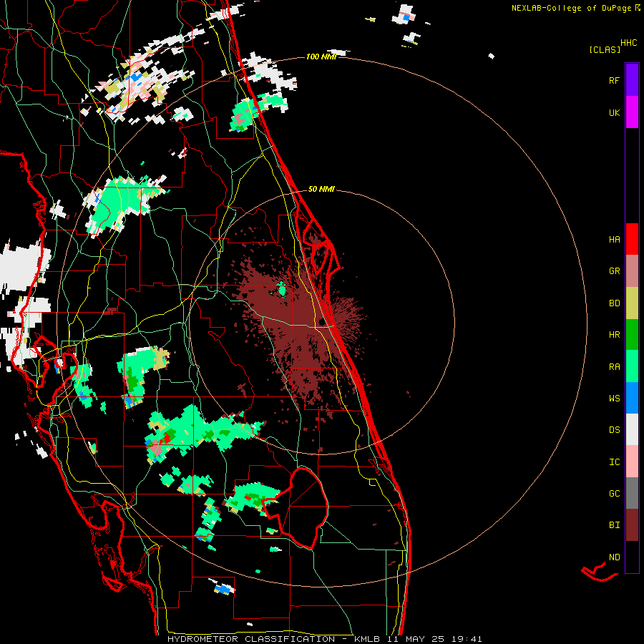Click the GR legend label
Screen dimensions: 644x644
614,270
